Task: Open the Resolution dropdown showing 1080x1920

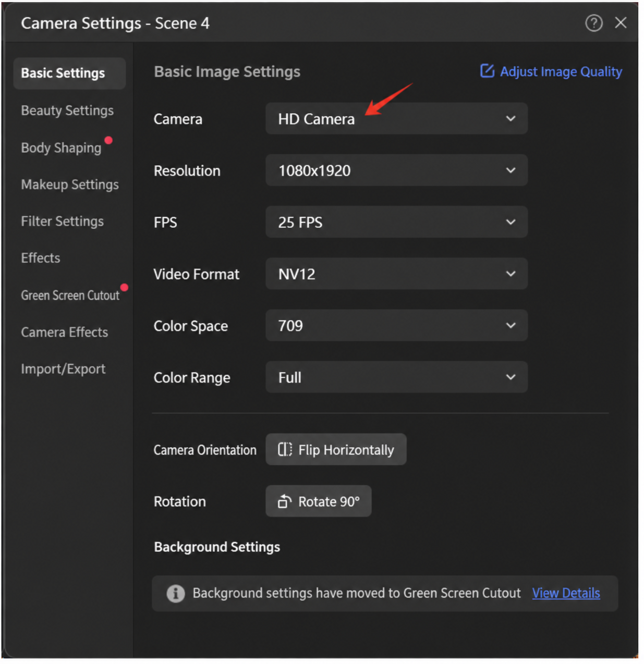Action: click(x=396, y=170)
